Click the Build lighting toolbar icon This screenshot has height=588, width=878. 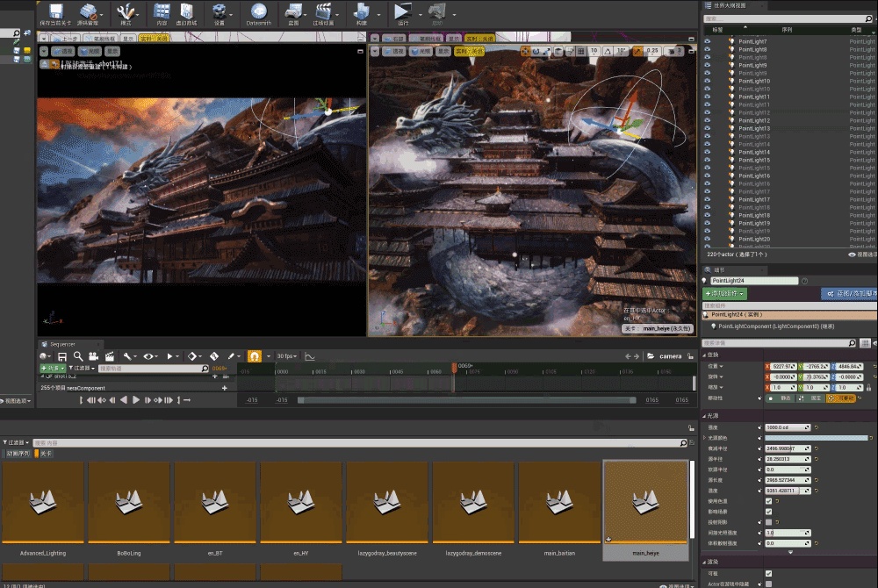pos(362,12)
